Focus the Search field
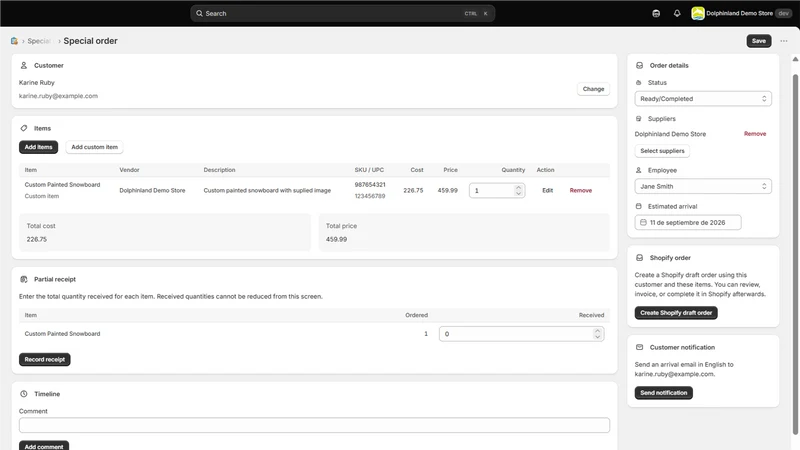Image resolution: width=800 pixels, height=450 pixels. coord(342,13)
